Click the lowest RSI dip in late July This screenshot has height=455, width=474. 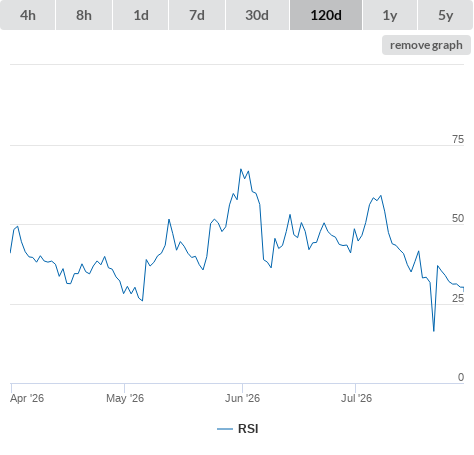pos(434,331)
